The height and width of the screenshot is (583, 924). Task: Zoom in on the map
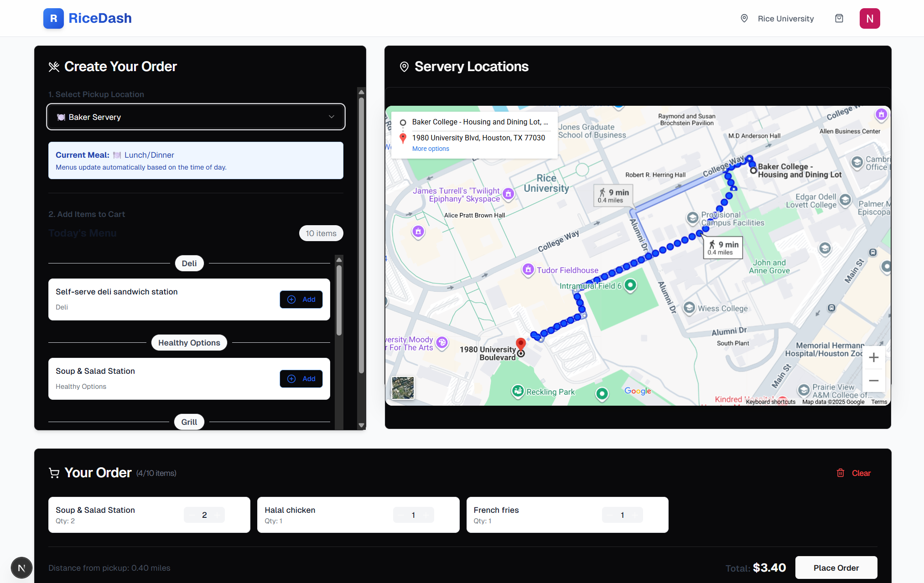[x=873, y=357]
